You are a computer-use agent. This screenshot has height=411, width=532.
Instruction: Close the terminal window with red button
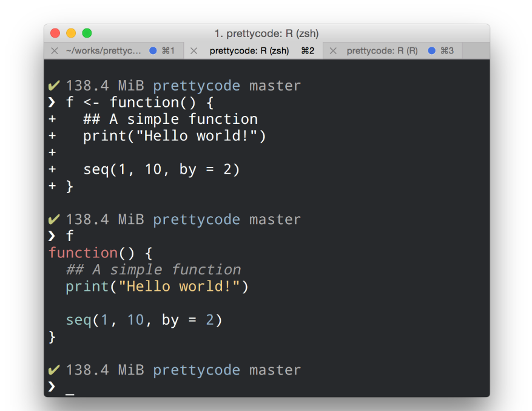55,33
